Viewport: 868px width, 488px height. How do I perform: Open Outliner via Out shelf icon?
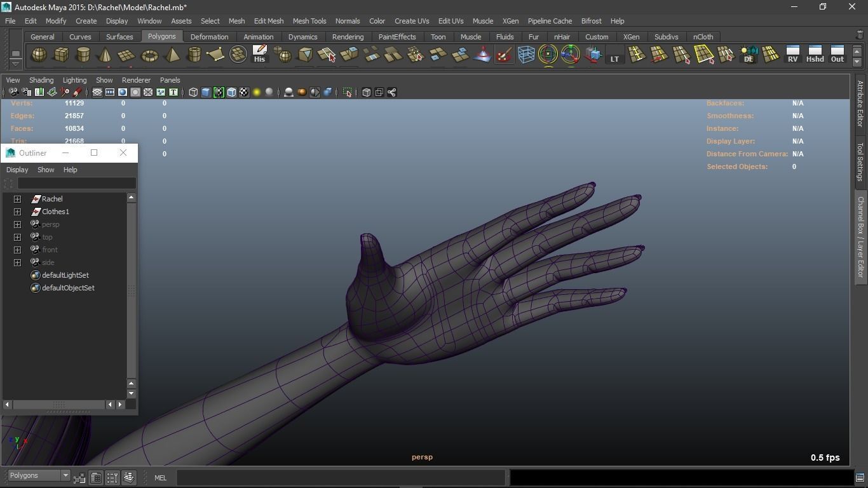click(x=837, y=55)
